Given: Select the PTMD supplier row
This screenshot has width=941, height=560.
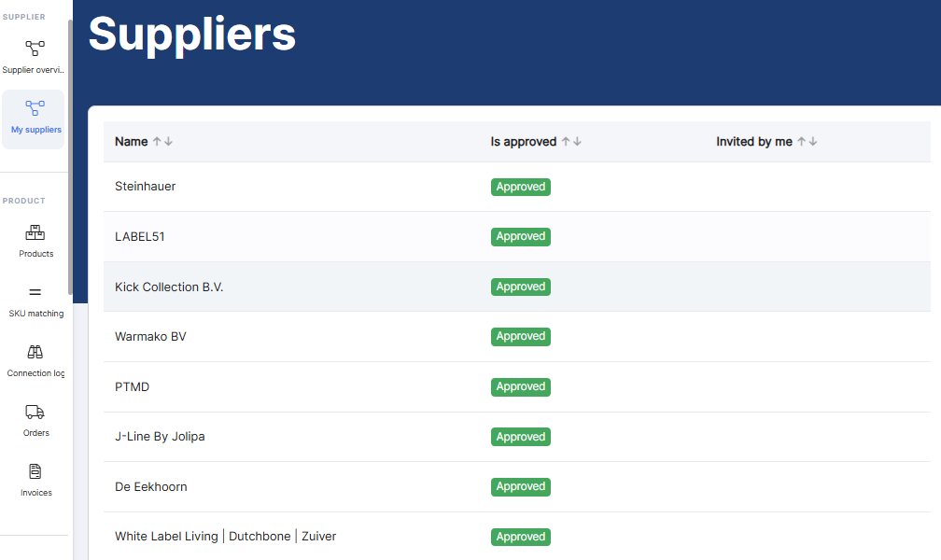Looking at the screenshot, I should 517,387.
